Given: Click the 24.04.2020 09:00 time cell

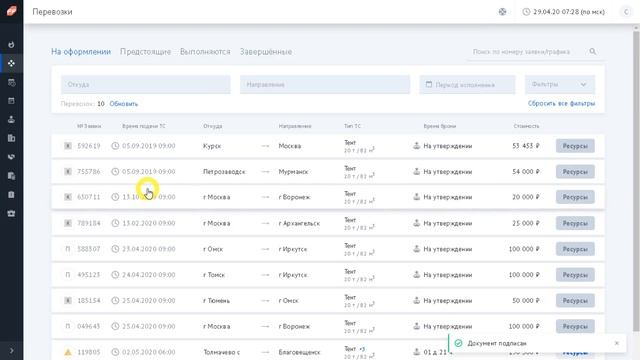Looking at the screenshot, I should 149,275.
